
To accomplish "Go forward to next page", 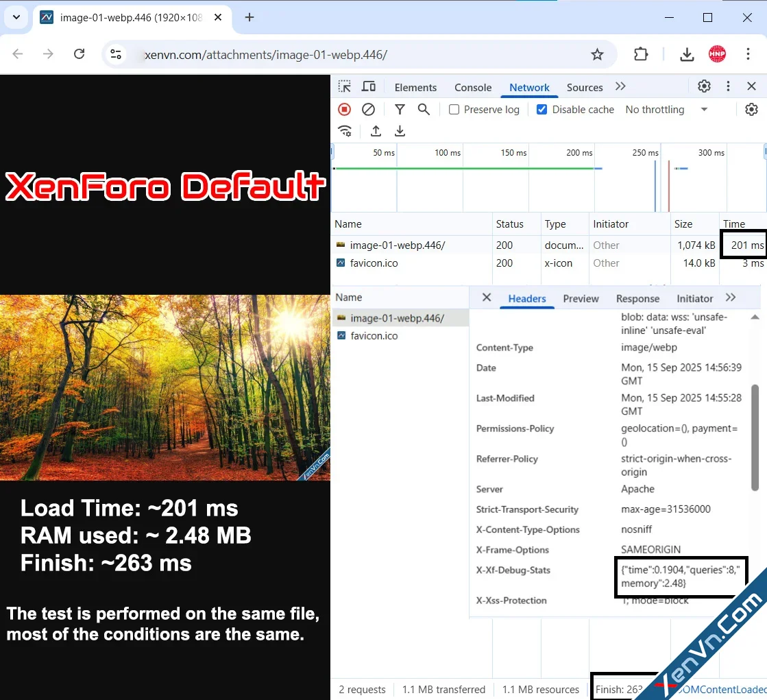I will point(48,53).
